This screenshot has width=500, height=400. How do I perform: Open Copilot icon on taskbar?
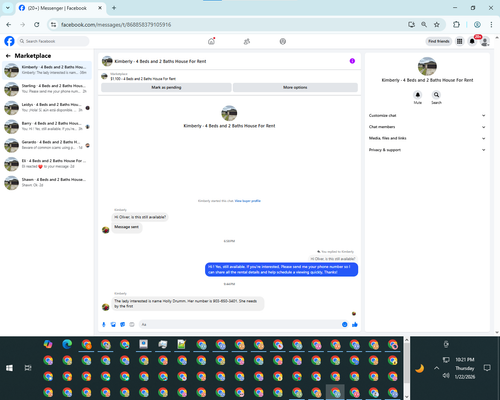pos(48,344)
